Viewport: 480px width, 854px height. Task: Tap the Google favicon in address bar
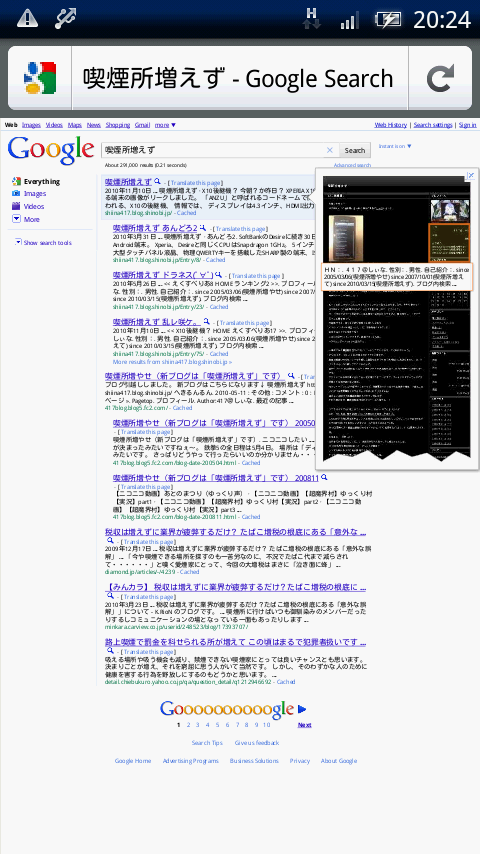pos(40,78)
